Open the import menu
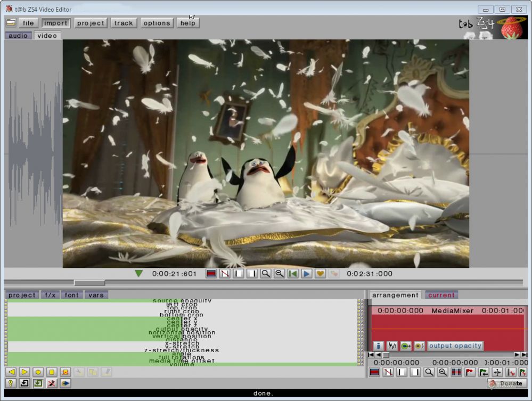This screenshot has width=532, height=401. coord(55,23)
